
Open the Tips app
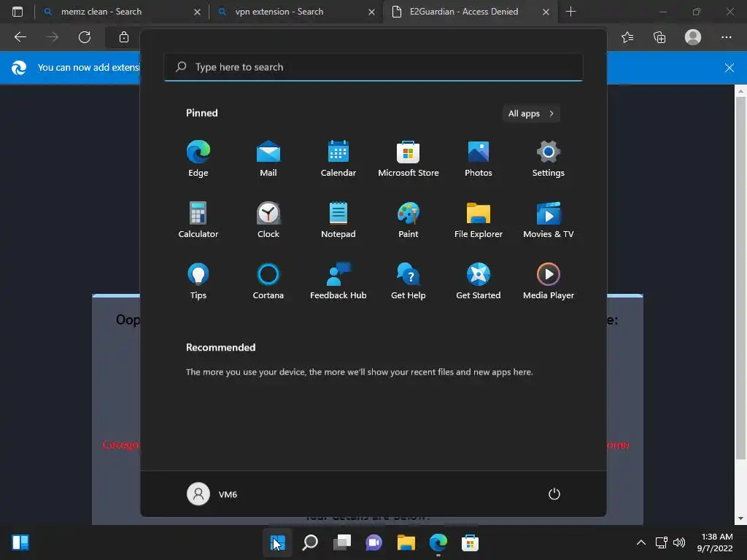[198, 281]
